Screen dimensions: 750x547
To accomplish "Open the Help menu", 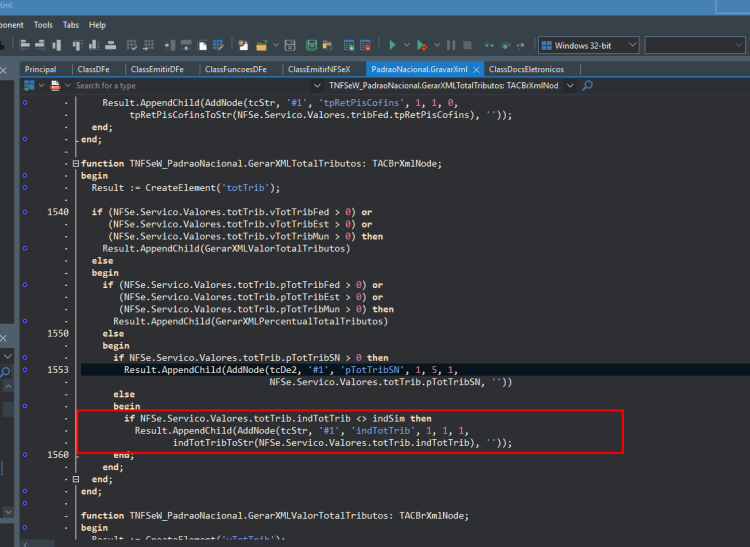I will tap(97, 25).
